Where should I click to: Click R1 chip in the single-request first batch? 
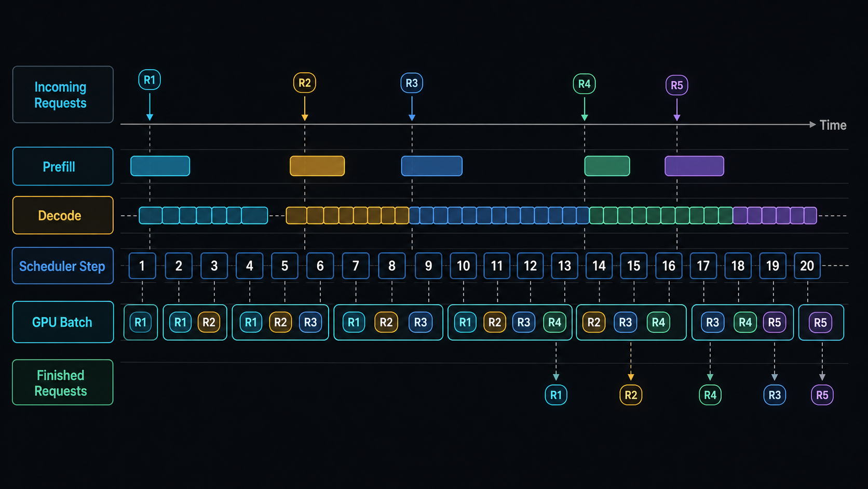(141, 322)
